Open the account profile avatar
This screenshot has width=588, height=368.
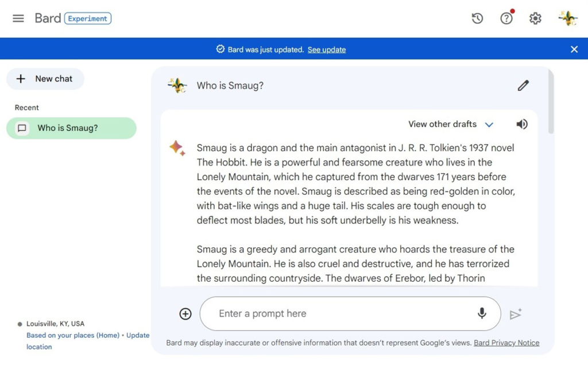coord(567,18)
